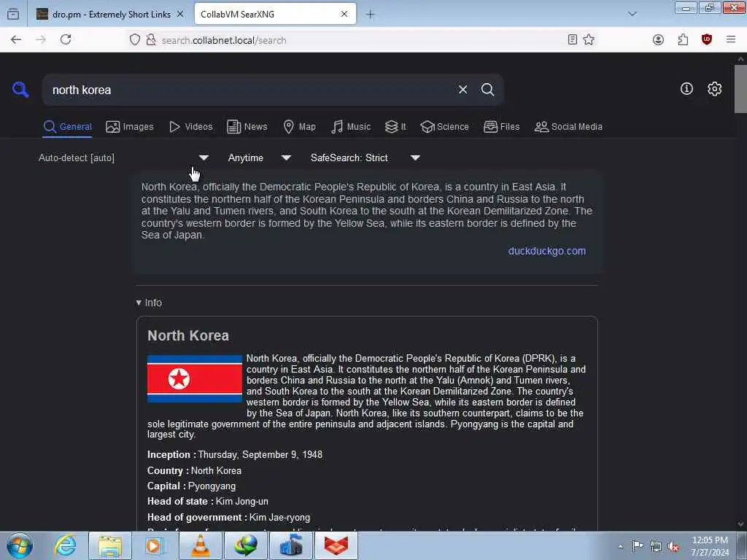Select the General search category

pos(67,127)
